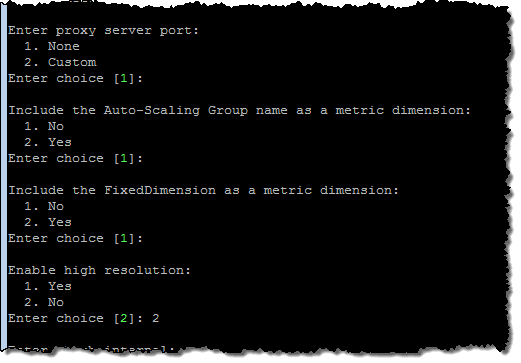This screenshot has height=363, width=521.
Task: Click the 'Enter proxy server port:' prompt line
Action: coord(103,31)
